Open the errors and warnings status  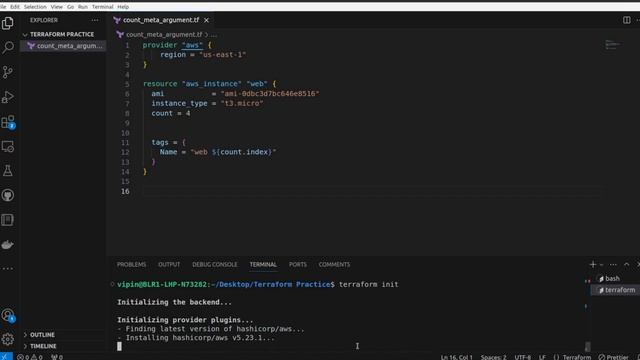click(x=30, y=357)
